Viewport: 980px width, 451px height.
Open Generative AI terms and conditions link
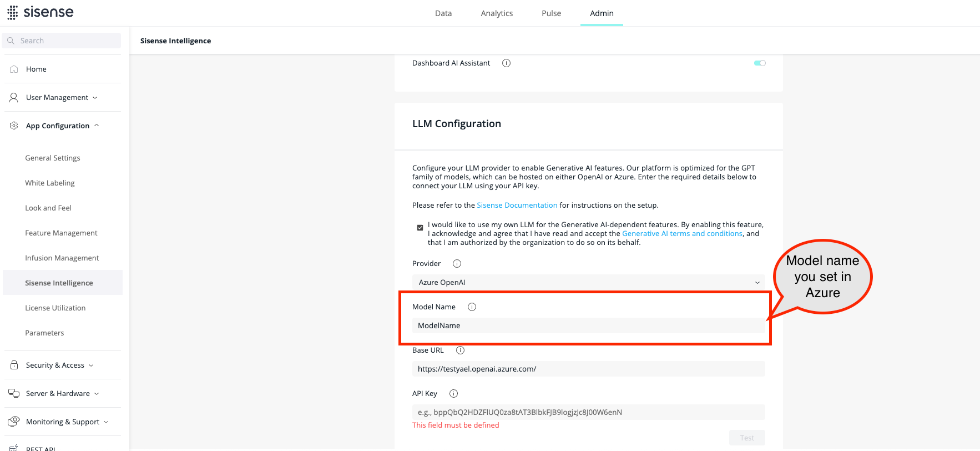(x=682, y=234)
